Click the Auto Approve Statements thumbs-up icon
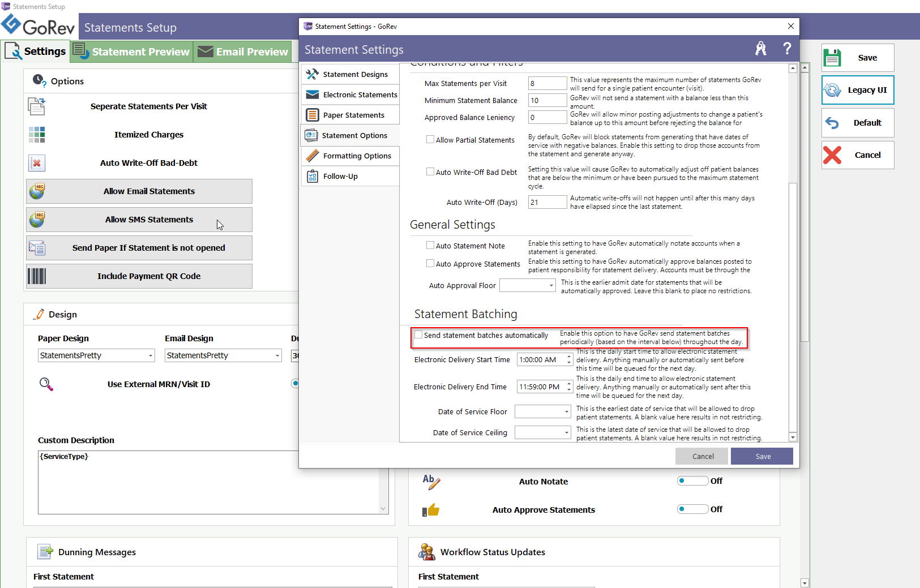Viewport: 920px width, 588px height. 431,510
